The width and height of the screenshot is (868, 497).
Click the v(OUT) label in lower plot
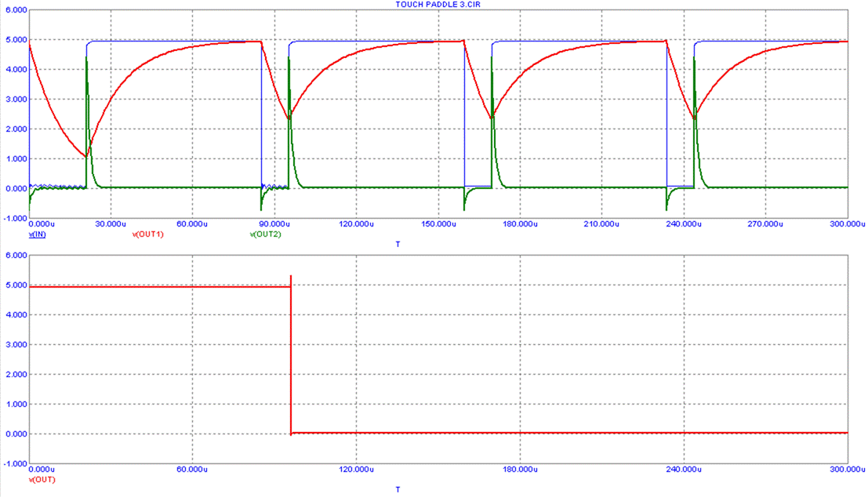point(42,479)
